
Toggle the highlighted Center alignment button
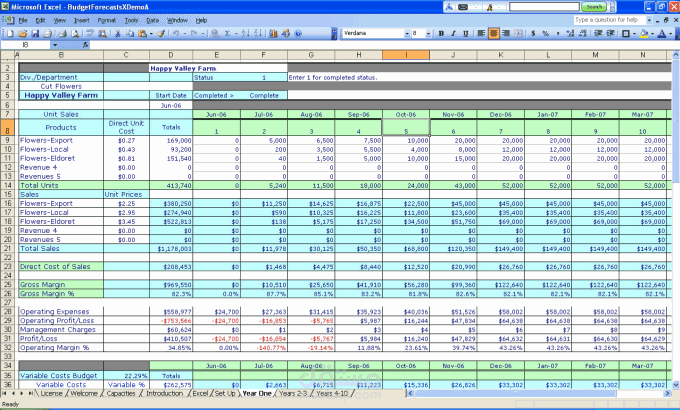494,33
